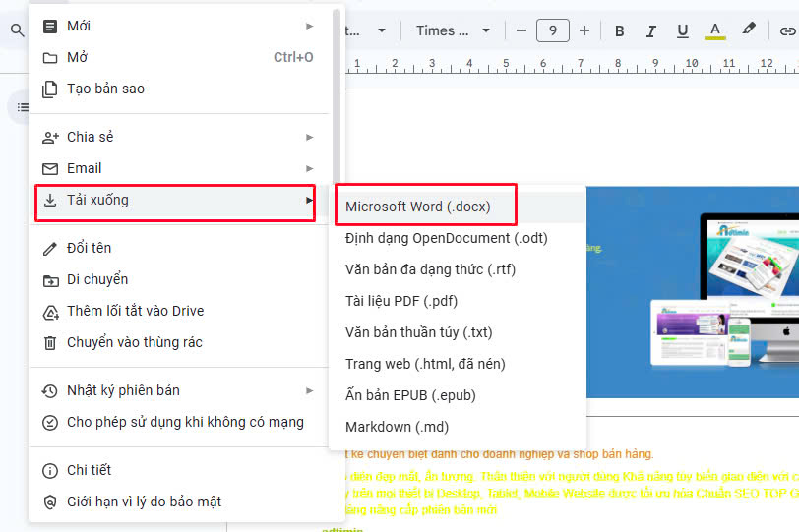Choose Tạo bản sao
Screen dimensions: 799x532
click(178, 89)
